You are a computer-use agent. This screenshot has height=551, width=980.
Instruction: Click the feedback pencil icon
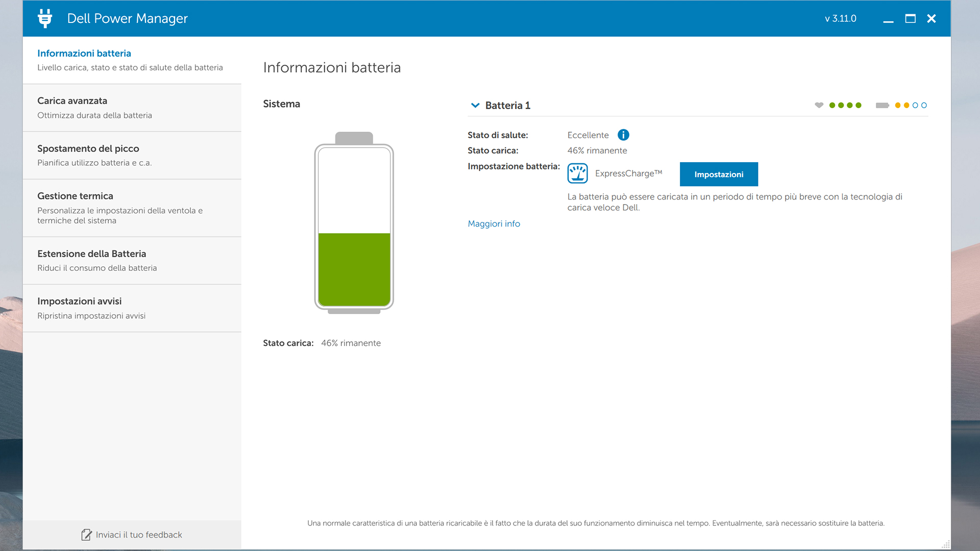86,535
